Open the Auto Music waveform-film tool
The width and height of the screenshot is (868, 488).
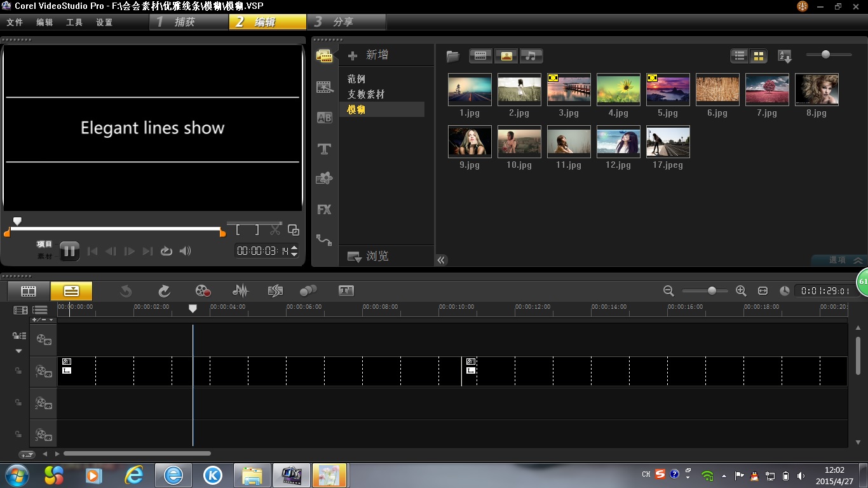[x=275, y=291]
